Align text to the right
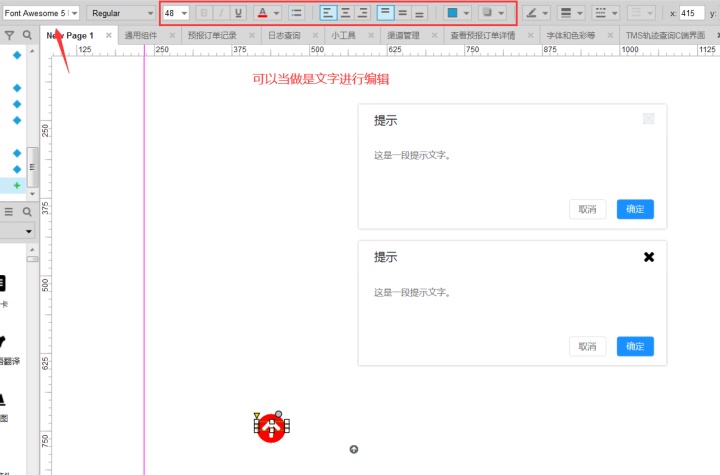The image size is (720, 475). (362, 13)
